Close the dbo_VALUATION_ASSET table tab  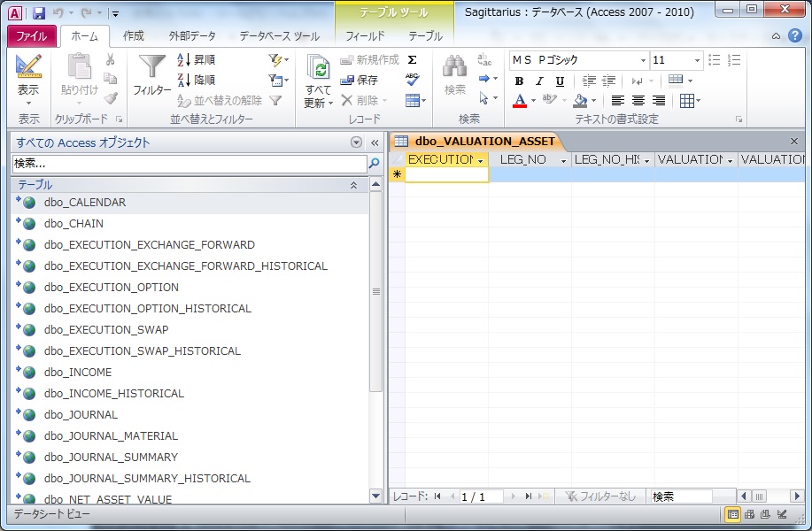click(794, 142)
